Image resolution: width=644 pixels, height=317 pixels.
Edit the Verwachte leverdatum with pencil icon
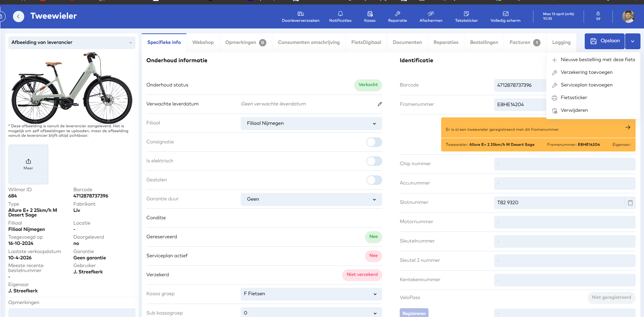coord(379,104)
